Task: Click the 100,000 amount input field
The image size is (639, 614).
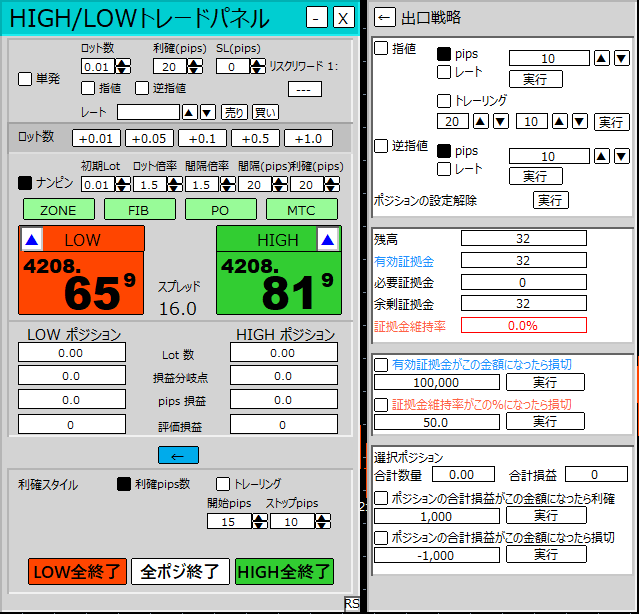Action: coord(437,382)
